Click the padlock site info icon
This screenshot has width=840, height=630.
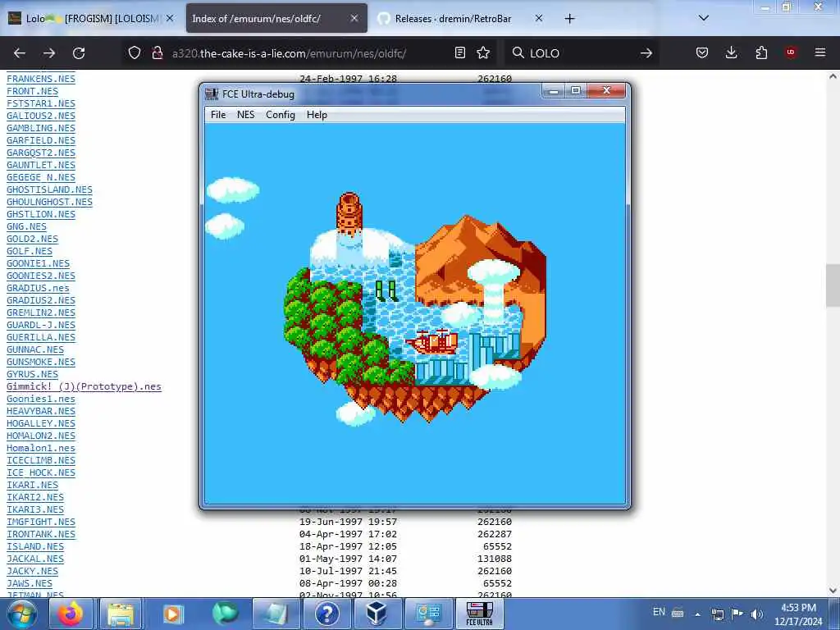[157, 52]
